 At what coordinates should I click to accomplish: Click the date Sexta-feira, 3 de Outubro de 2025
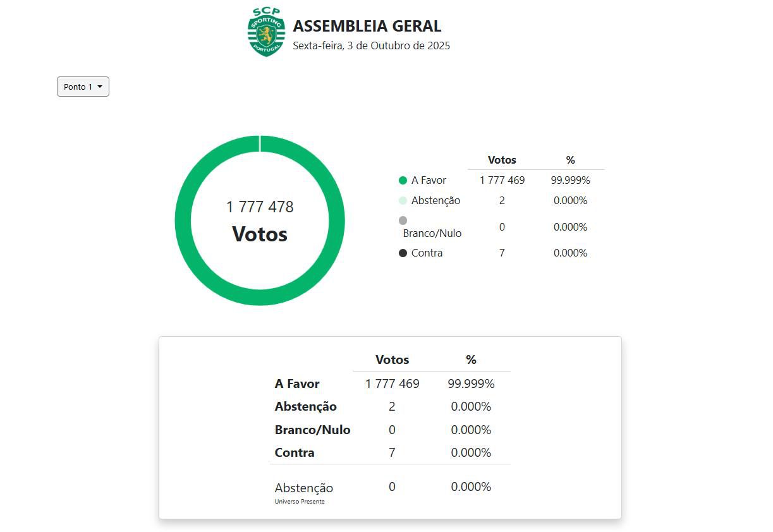point(371,45)
